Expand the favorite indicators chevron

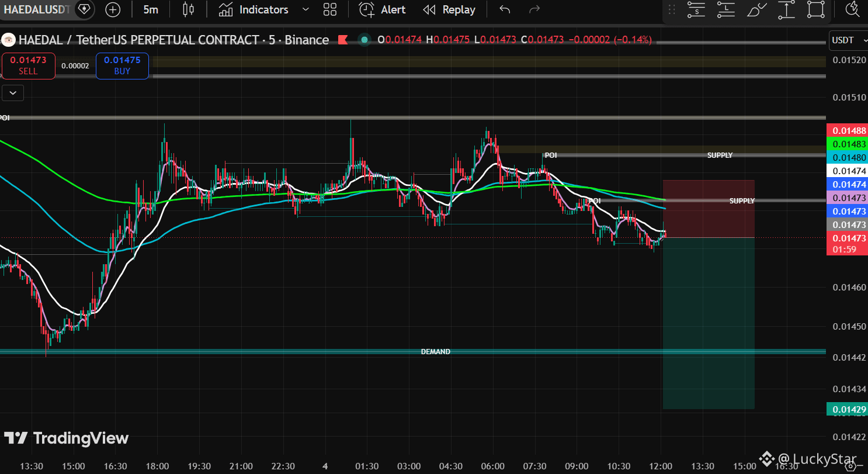click(305, 9)
